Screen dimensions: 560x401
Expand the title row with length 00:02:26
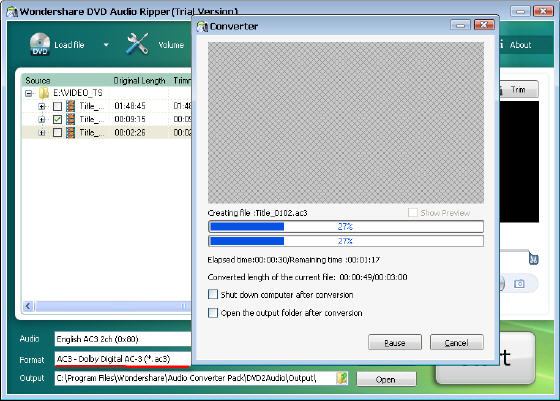click(x=41, y=133)
